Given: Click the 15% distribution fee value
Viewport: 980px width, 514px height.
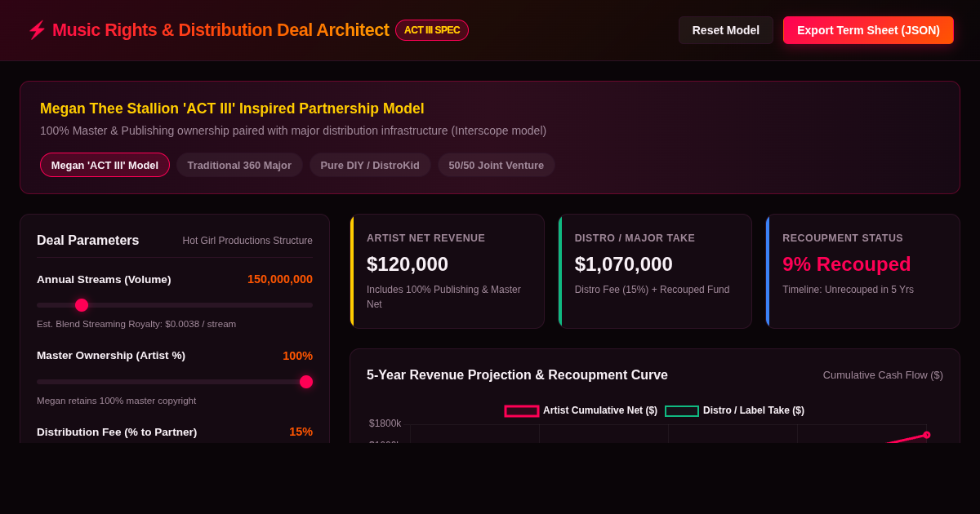Looking at the screenshot, I should (301, 432).
